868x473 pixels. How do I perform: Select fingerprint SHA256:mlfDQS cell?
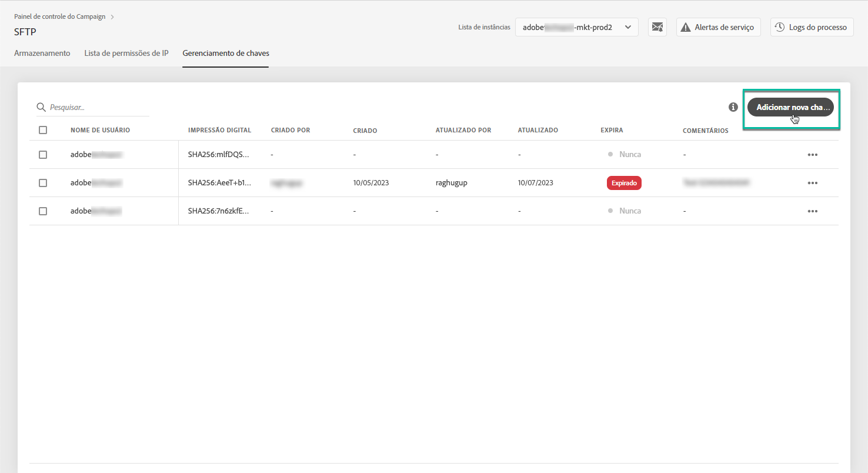219,155
